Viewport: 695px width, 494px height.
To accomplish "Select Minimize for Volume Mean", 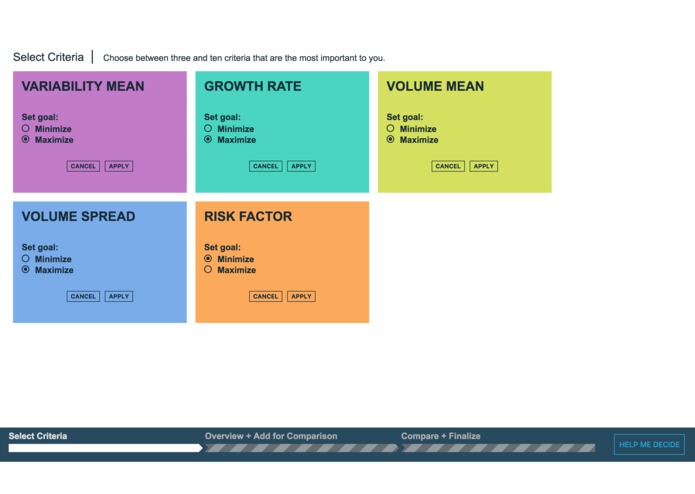I will (390, 128).
